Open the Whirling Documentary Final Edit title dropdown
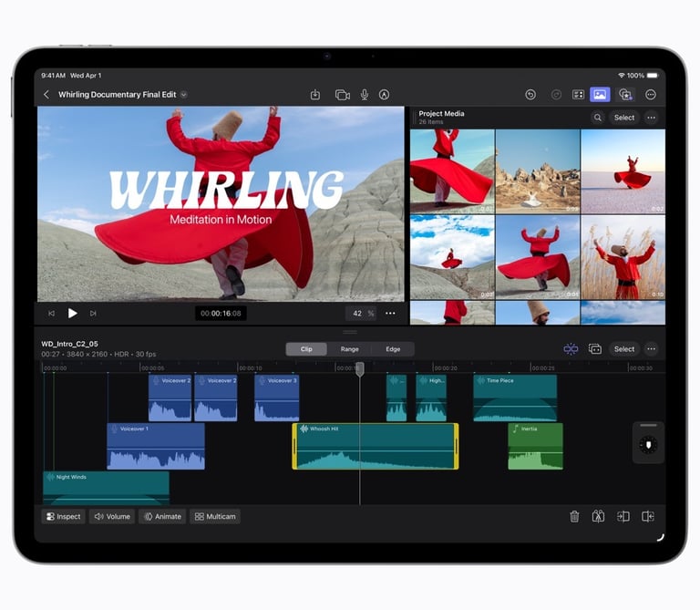 coord(183,95)
